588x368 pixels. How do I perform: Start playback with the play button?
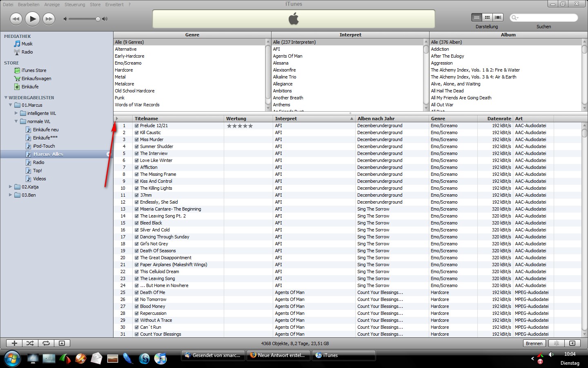click(32, 18)
